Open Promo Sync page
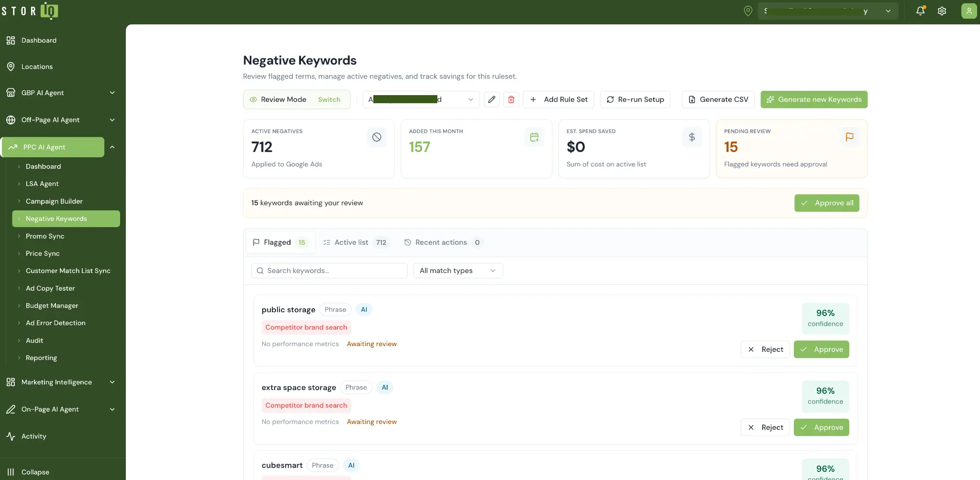The width and height of the screenshot is (980, 480). coord(45,236)
